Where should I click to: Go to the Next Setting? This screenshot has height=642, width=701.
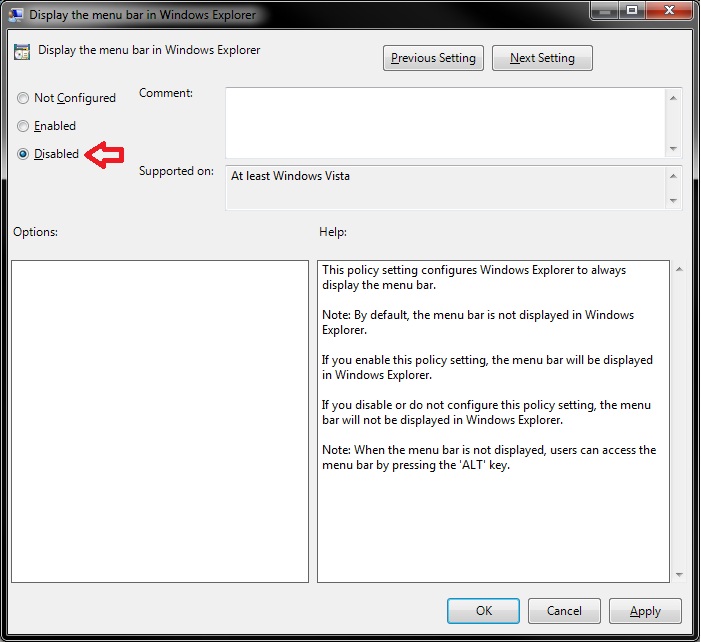click(542, 58)
